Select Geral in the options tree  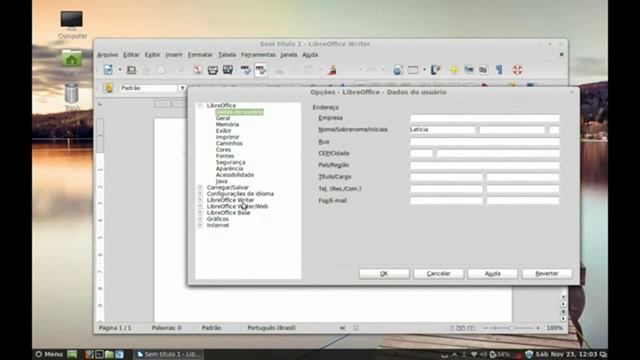[223, 118]
